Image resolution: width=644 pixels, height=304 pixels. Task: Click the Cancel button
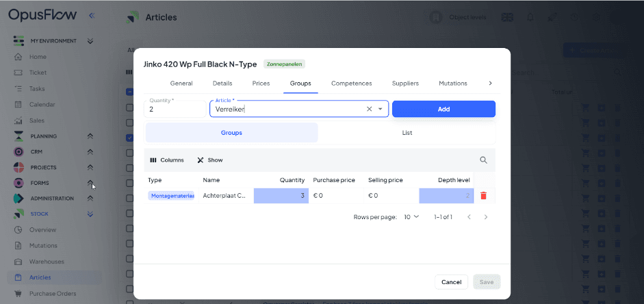[x=451, y=282]
